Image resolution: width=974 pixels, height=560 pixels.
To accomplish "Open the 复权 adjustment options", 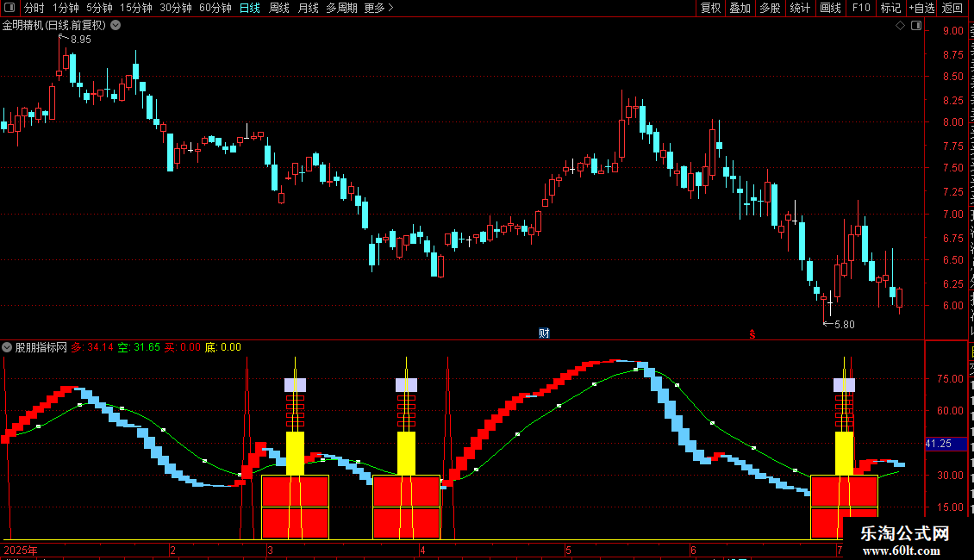I will click(x=710, y=8).
